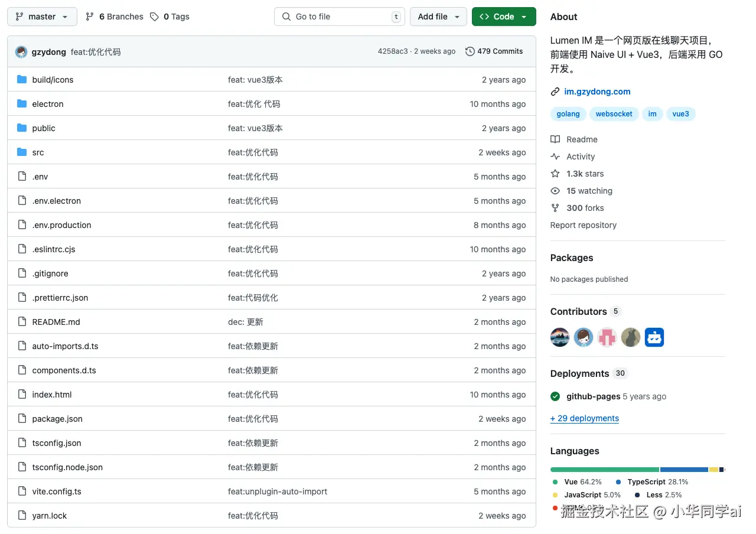Click the eye icon beside 15 watching
Image resolution: width=756 pixels, height=534 pixels.
[x=555, y=191]
